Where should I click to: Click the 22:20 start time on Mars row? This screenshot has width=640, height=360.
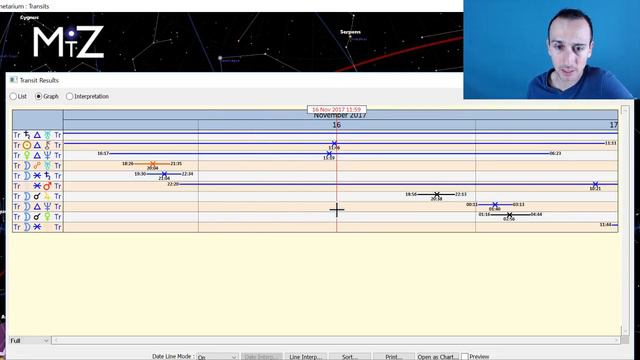(x=173, y=184)
